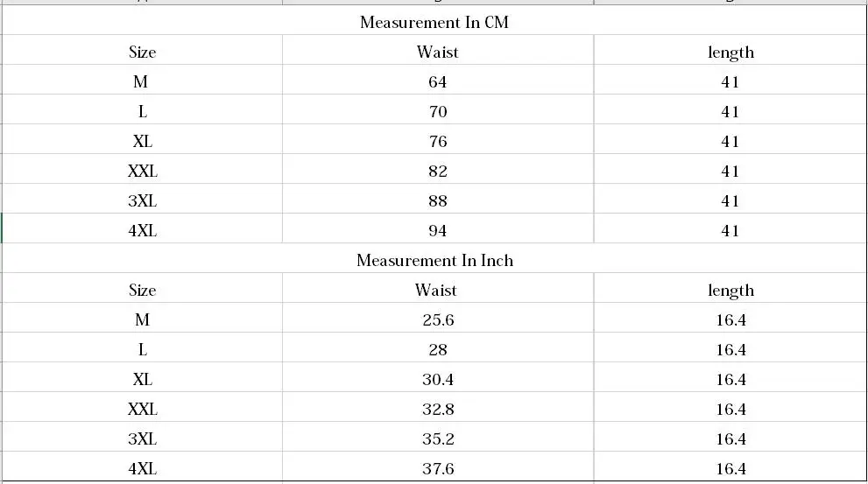The image size is (868, 484).
Task: Click the cell showing waist 28
Action: pyautogui.click(x=438, y=348)
